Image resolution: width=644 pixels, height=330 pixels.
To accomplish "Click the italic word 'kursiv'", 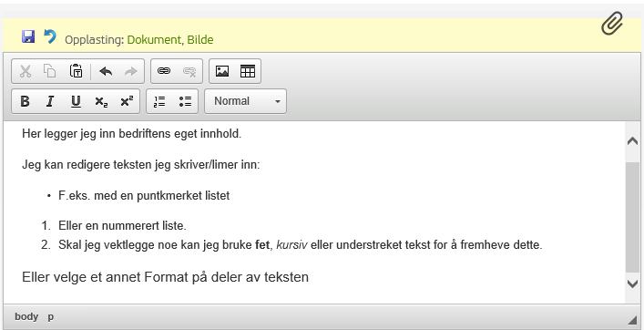I will (291, 245).
